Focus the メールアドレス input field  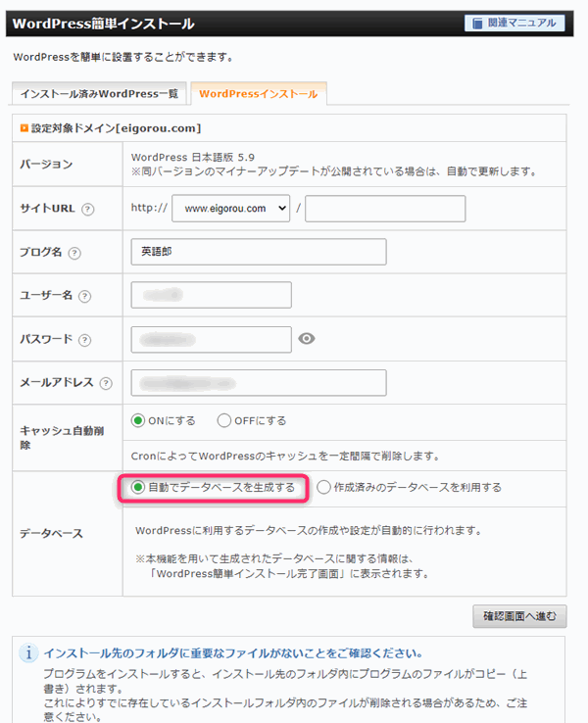259,383
